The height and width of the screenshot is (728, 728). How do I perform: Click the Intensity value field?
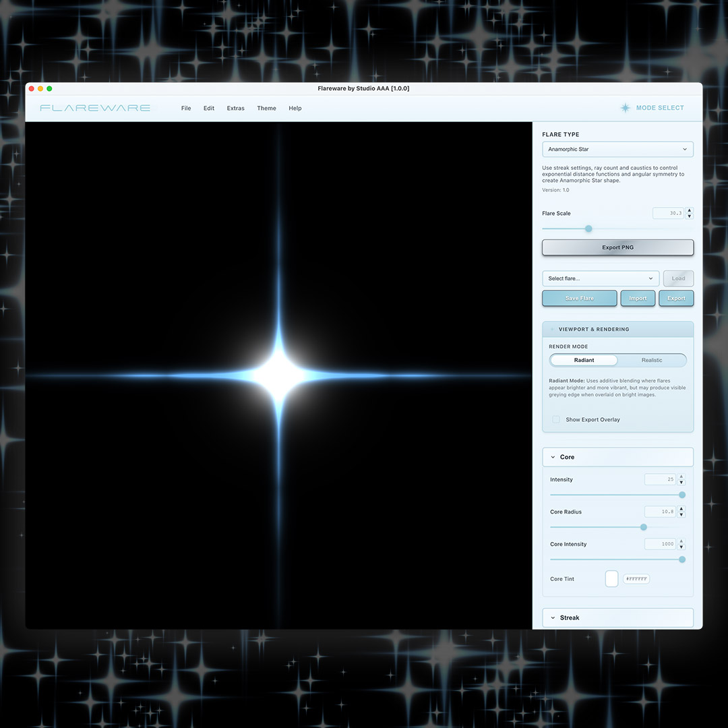click(x=660, y=479)
